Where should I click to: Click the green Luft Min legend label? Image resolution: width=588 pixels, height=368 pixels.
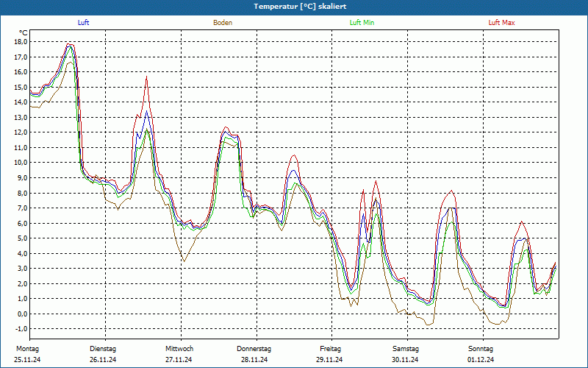pos(362,23)
